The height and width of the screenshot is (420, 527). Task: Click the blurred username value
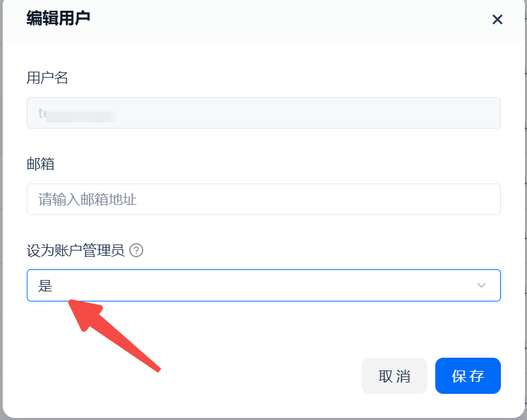[x=78, y=114]
